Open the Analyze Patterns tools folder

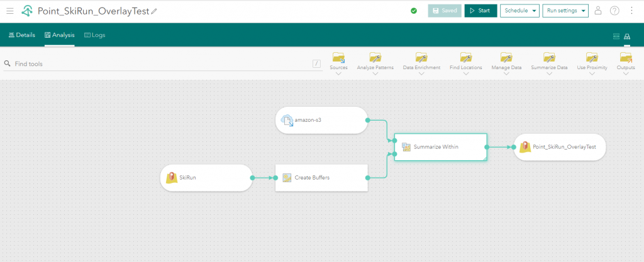click(x=375, y=58)
